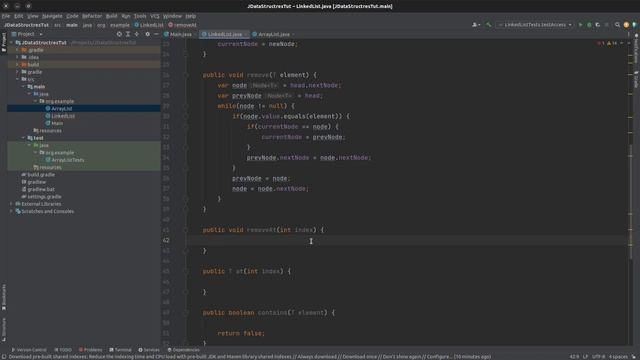640x360 pixels.
Task: Expand all in Project panel
Action: [x=128, y=34]
